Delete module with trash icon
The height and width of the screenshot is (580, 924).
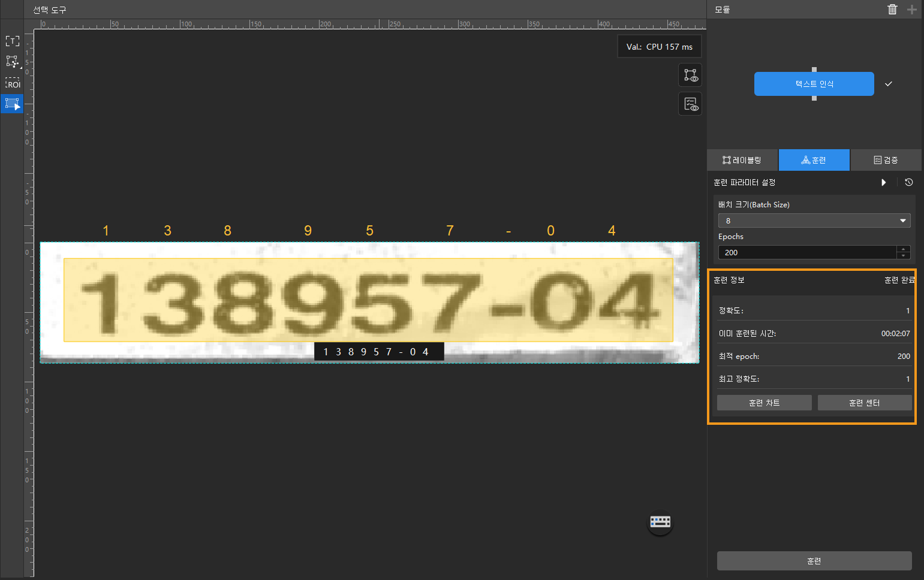coord(892,9)
